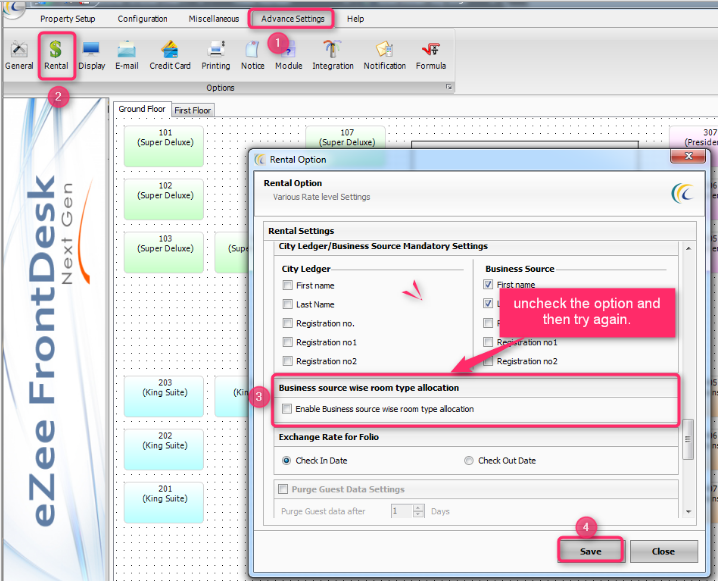This screenshot has width=718, height=584.
Task: Click purge days number field
Action: (x=402, y=511)
